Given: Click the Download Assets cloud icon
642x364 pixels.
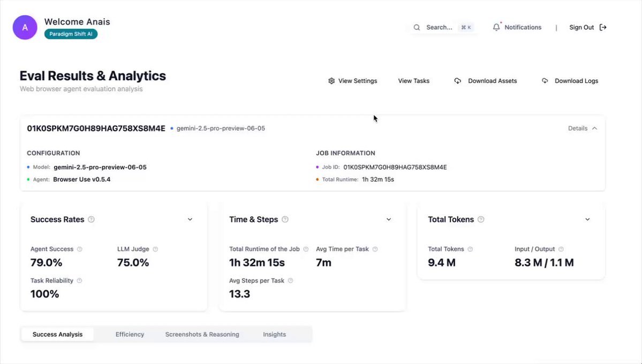Looking at the screenshot, I should tap(457, 81).
